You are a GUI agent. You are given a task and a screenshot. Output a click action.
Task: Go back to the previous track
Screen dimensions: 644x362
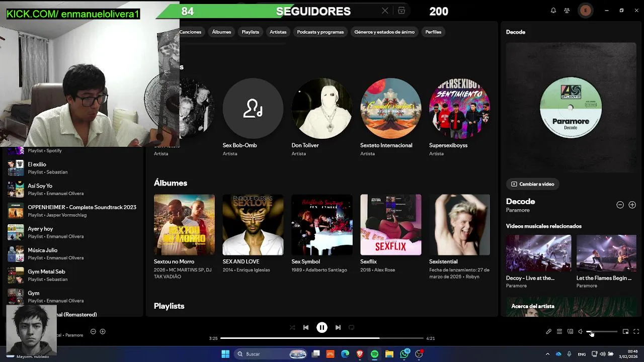point(306,327)
